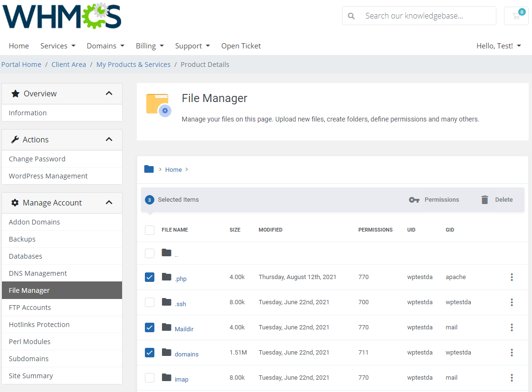This screenshot has width=532, height=392.
Task: Click the Delete button
Action: click(497, 200)
